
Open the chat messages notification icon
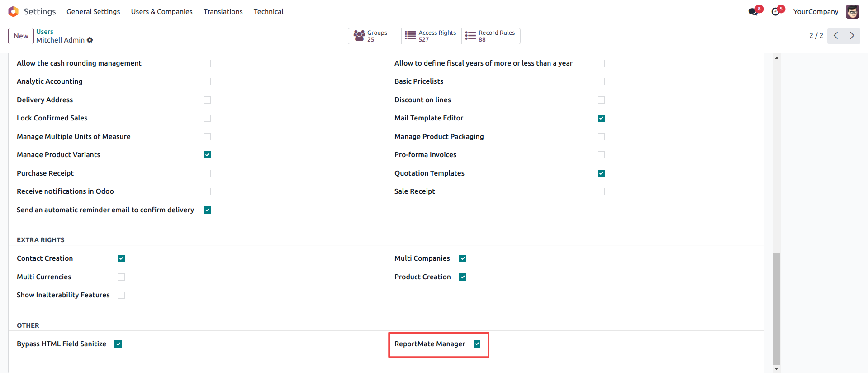click(x=753, y=12)
